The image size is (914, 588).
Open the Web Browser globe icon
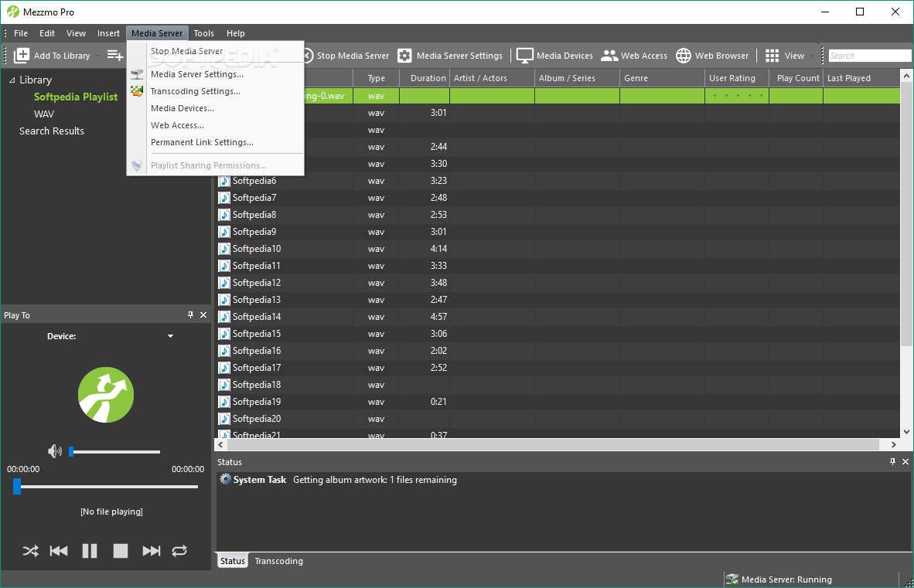click(683, 56)
